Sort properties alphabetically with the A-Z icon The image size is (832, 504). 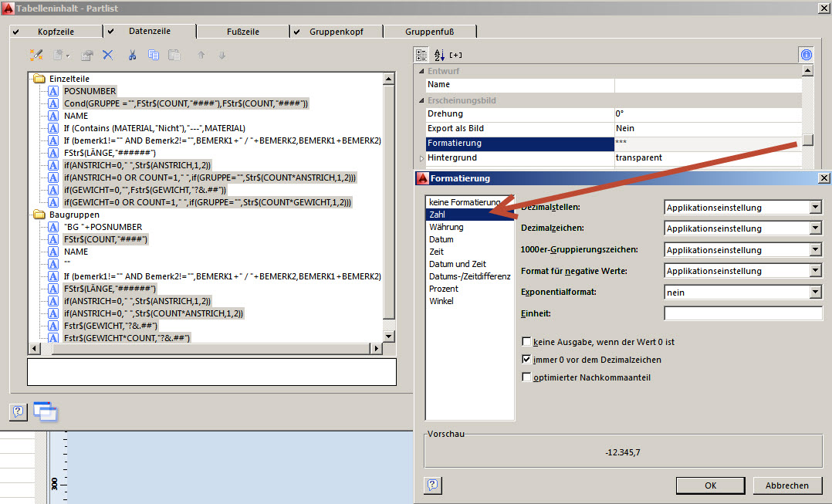click(x=439, y=55)
